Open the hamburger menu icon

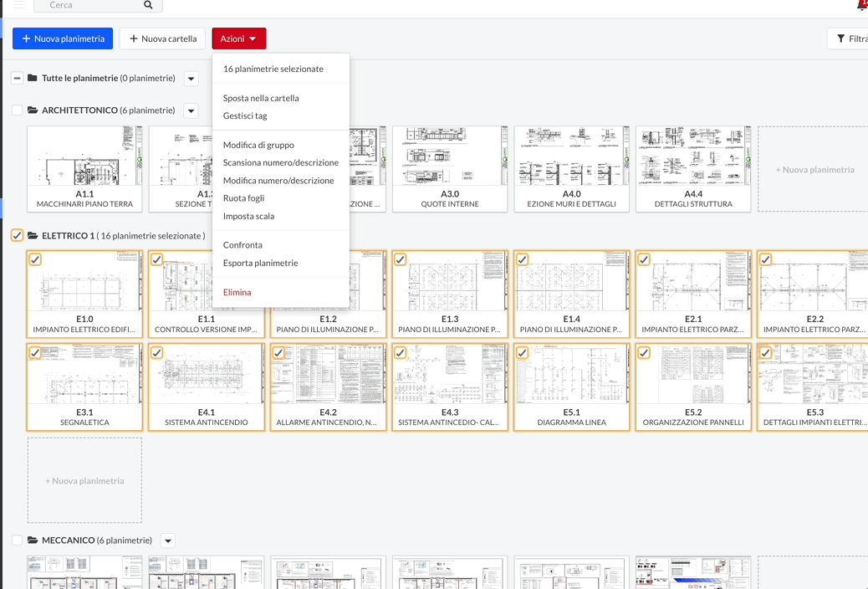[x=18, y=4]
